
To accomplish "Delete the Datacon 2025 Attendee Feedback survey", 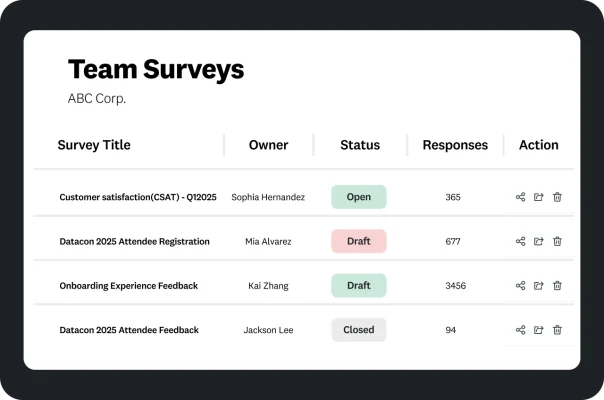I will tap(557, 330).
